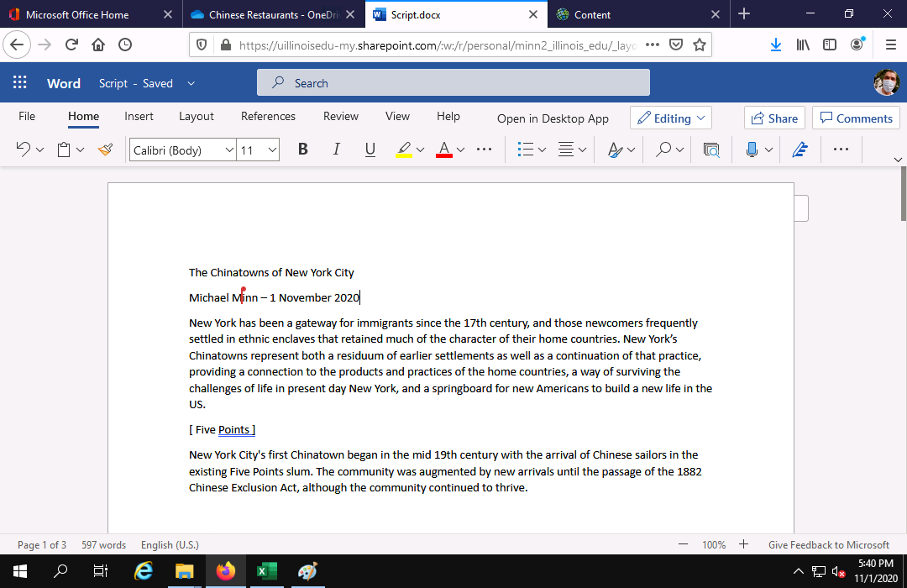The image size is (907, 588).
Task: Switch to the Insert tab
Action: pos(139,117)
